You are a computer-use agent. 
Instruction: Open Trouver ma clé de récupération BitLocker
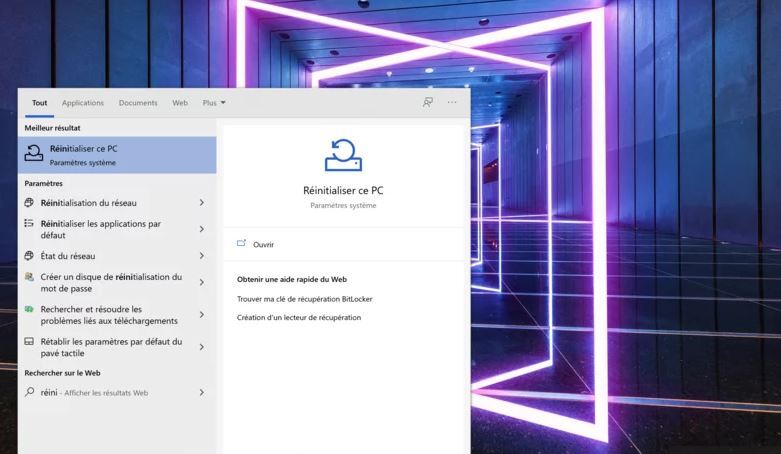point(304,299)
